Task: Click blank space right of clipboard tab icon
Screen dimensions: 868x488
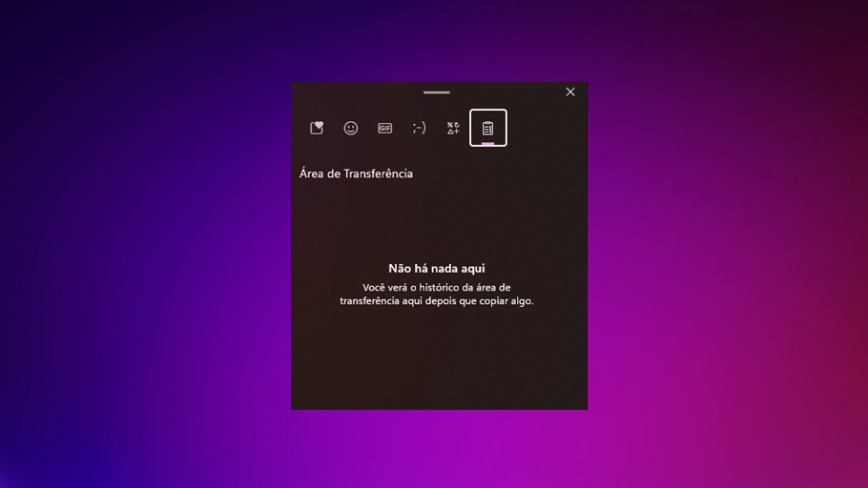Action: point(544,128)
